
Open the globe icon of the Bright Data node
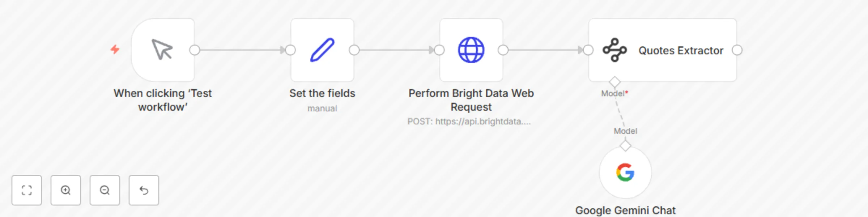pyautogui.click(x=471, y=50)
